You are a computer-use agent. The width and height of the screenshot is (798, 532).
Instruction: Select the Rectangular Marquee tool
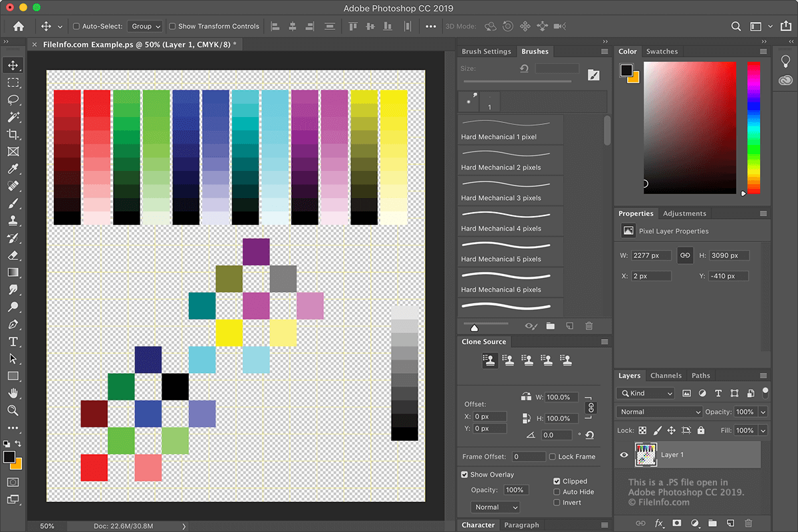coord(13,82)
